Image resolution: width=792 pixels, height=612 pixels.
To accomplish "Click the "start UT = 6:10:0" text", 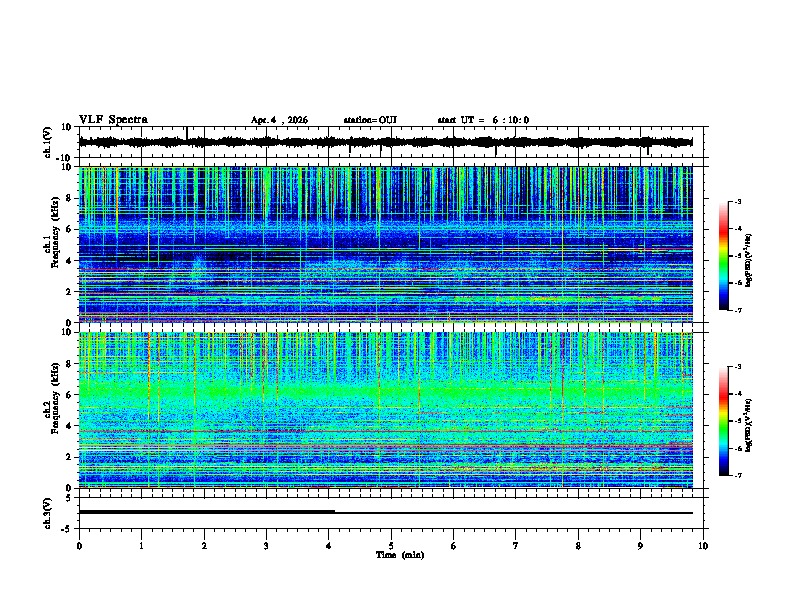I will (483, 120).
